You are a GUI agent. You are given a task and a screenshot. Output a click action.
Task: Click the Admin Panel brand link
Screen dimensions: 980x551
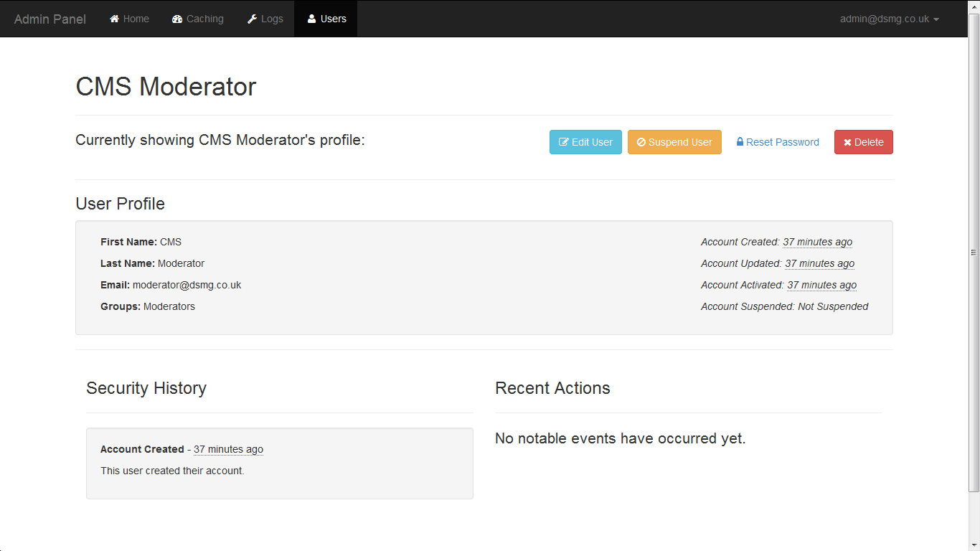50,19
